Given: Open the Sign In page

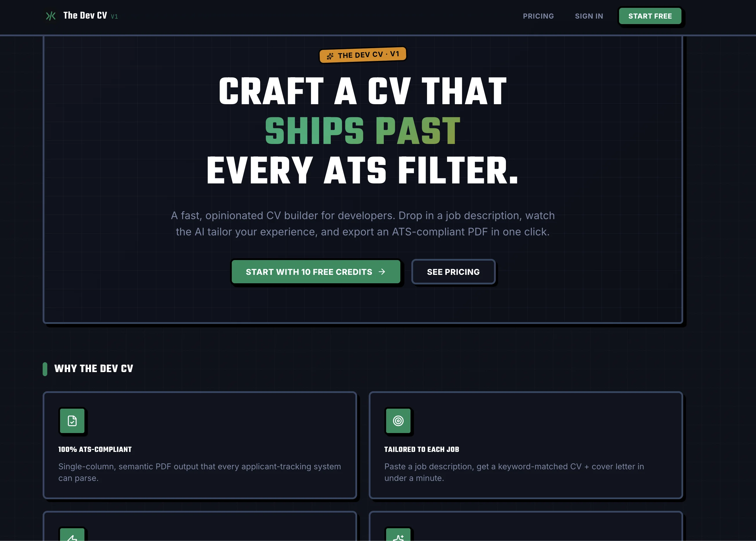Looking at the screenshot, I should click(x=589, y=16).
